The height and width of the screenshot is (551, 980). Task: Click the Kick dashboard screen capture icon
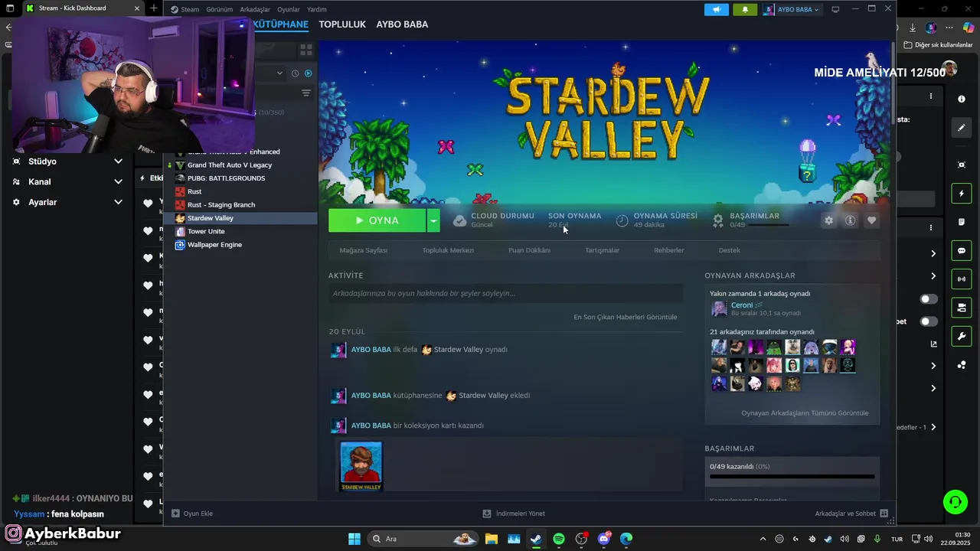click(x=962, y=165)
